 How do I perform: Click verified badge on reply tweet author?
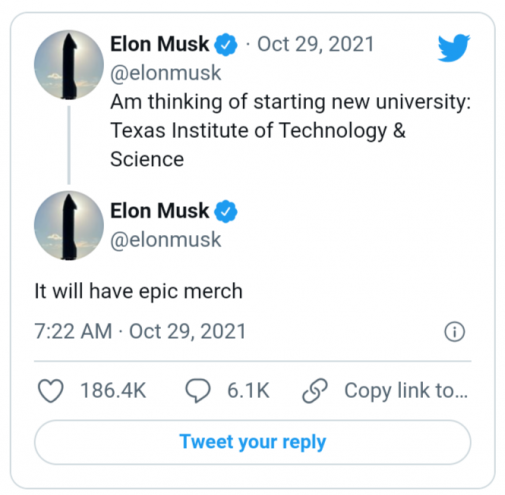click(x=226, y=211)
